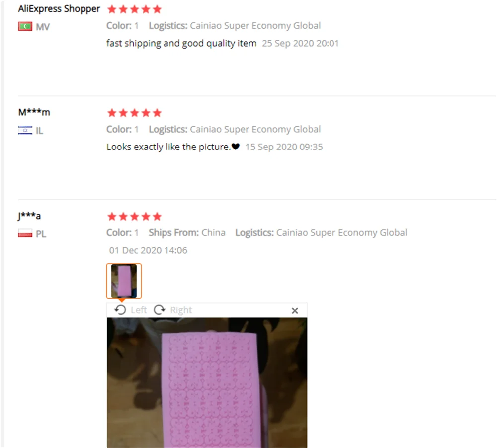Click the Maldives flag icon

click(25, 27)
